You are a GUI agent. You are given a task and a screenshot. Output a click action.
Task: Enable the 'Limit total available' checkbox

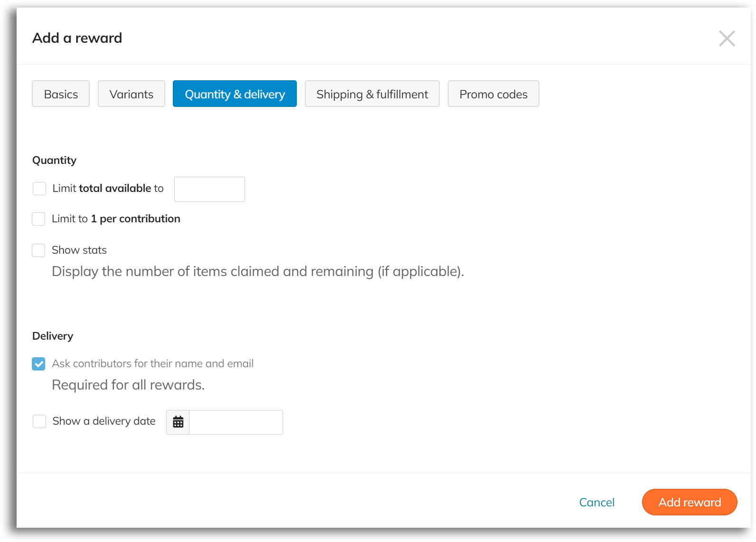pyautogui.click(x=39, y=189)
